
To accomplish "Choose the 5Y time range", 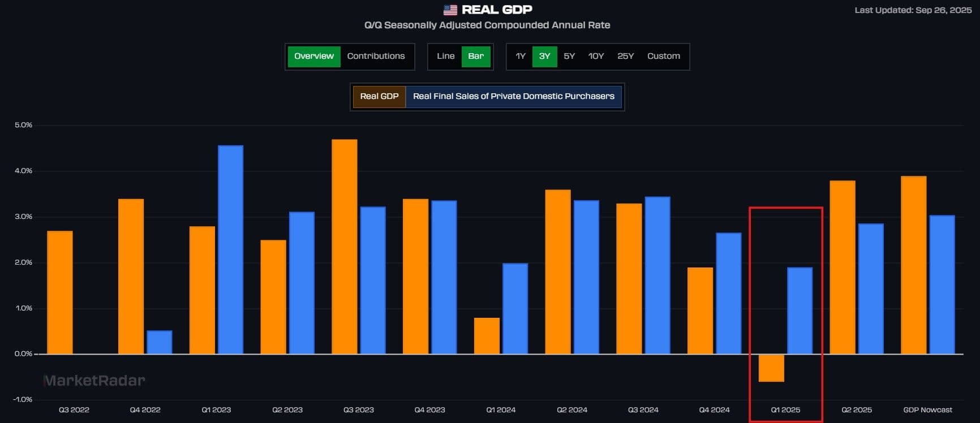I will click(569, 57).
